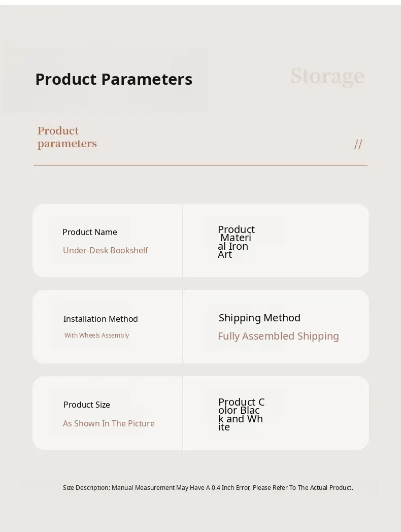This screenshot has width=401, height=532.
Task: Click the "Product Size" label
Action: pos(87,405)
